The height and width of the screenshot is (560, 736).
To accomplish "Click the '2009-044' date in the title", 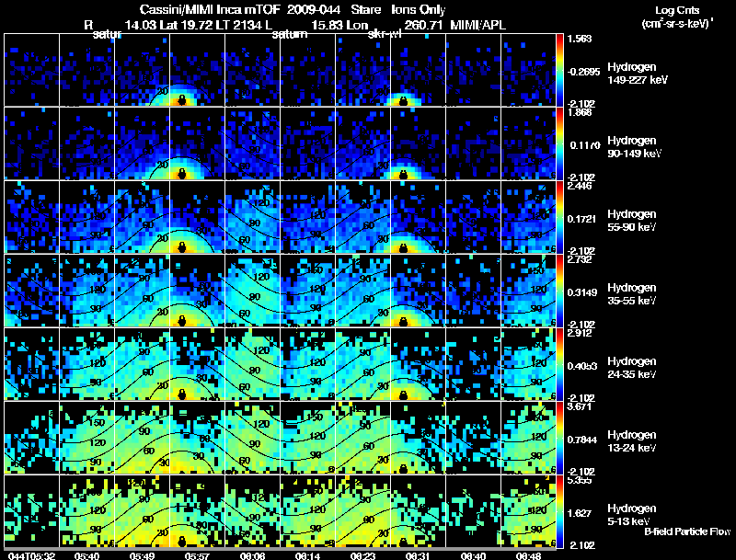I will (x=314, y=10).
